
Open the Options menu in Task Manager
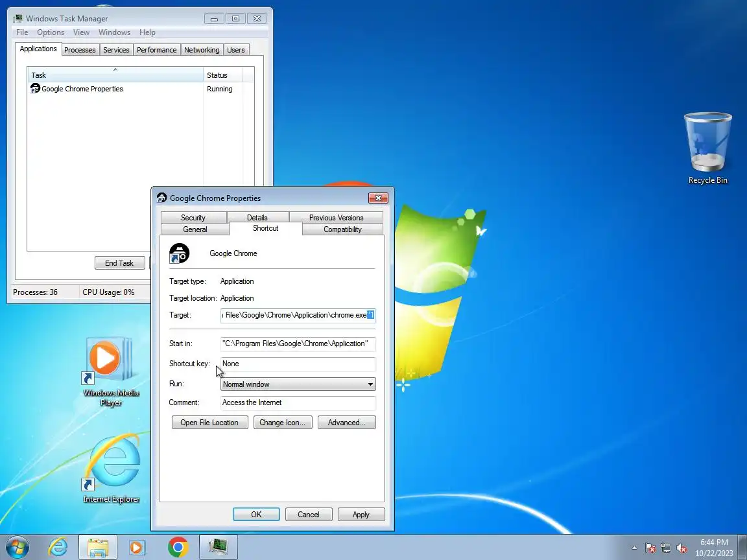[x=51, y=32]
